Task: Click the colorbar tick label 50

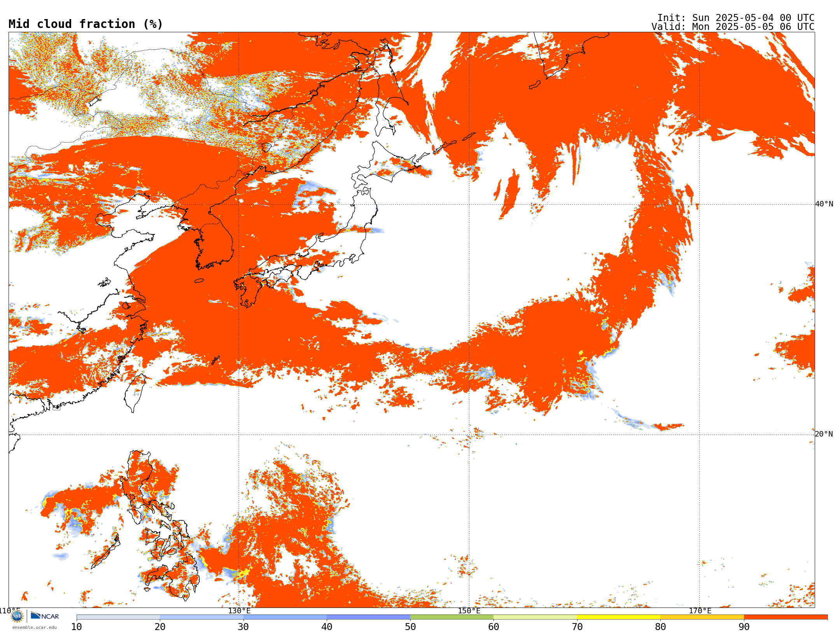Action: point(410,627)
